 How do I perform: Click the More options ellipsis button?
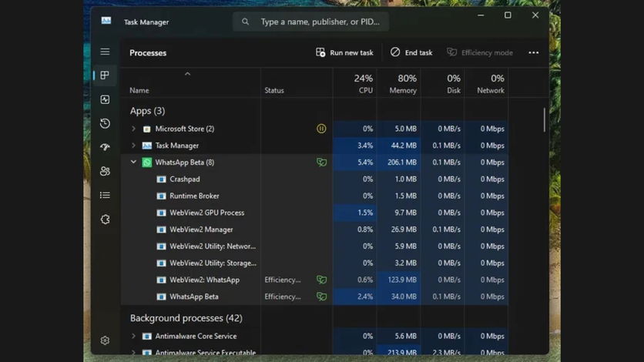(x=534, y=52)
